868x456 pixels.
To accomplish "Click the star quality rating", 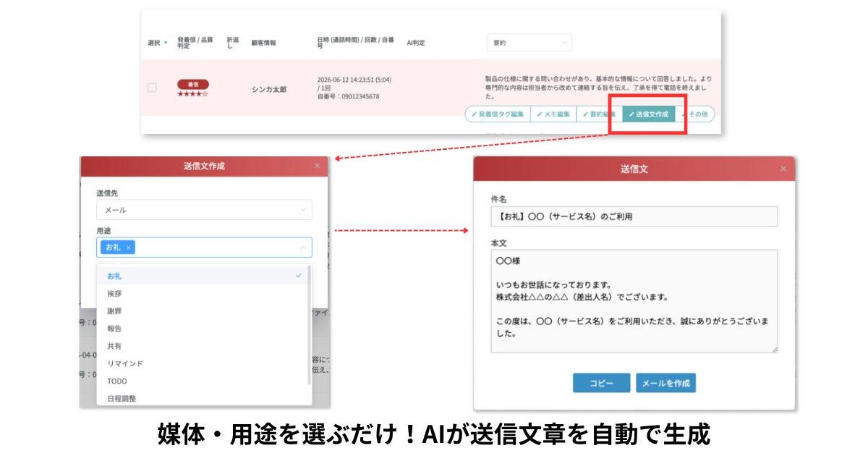I will point(193,94).
